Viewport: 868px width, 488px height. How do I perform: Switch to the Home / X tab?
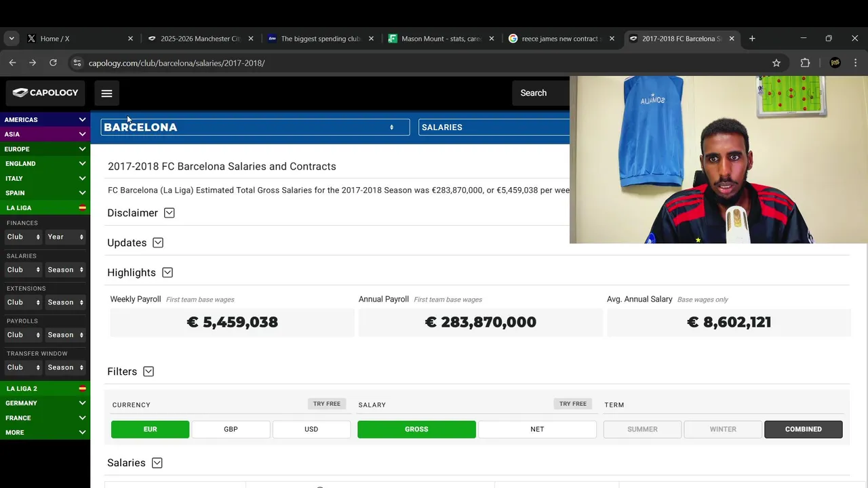point(79,39)
